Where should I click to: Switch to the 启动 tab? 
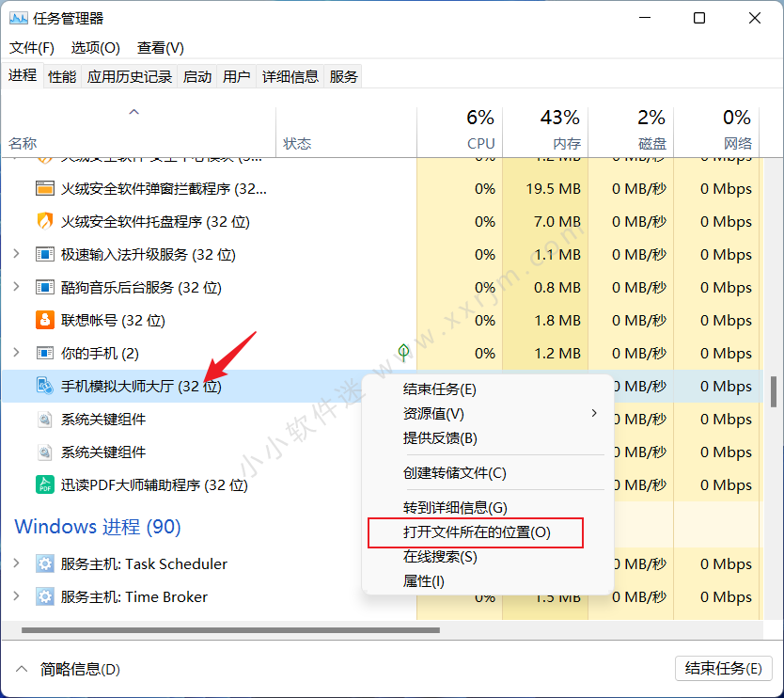(x=197, y=76)
